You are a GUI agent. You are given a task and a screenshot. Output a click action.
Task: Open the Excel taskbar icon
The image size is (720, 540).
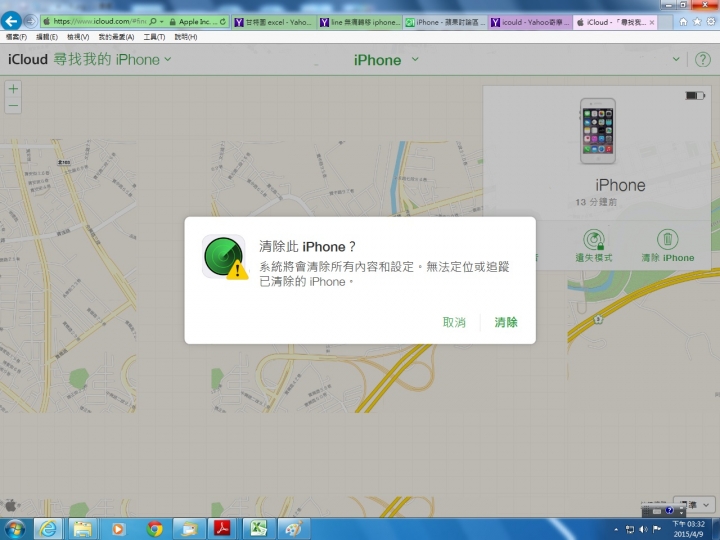[x=259, y=529]
